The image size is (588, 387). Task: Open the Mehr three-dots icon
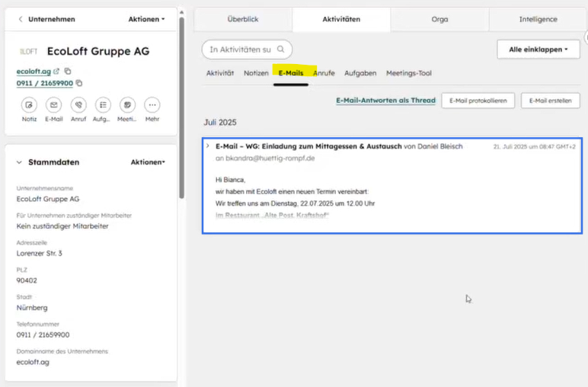[152, 105]
